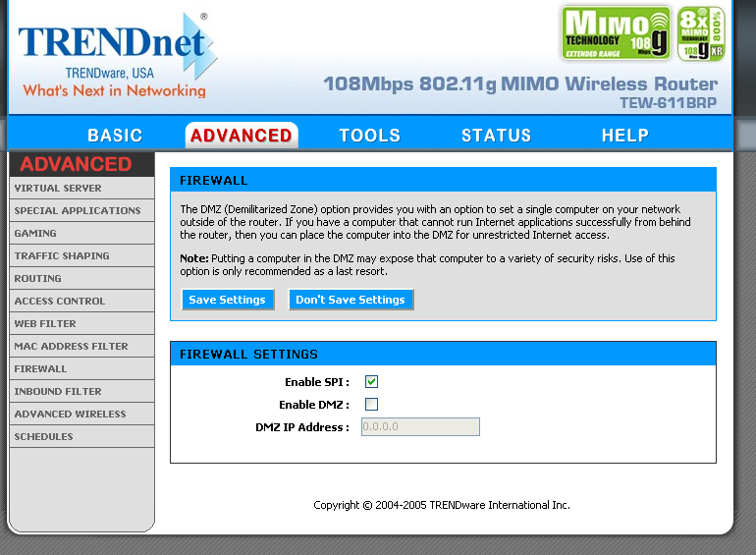Go to Advanced Wireless settings
This screenshot has width=756, height=555.
click(x=81, y=415)
